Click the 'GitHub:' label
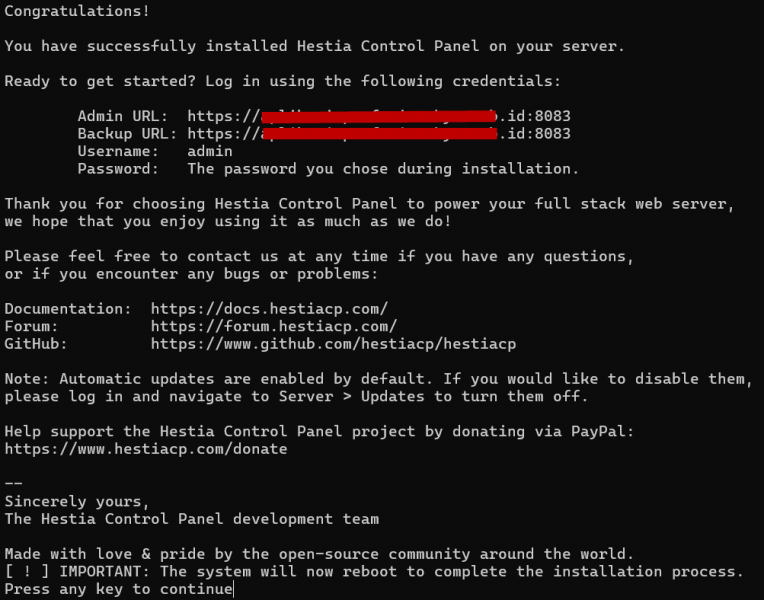Viewport: 764px width, 600px height. pyautogui.click(x=36, y=344)
